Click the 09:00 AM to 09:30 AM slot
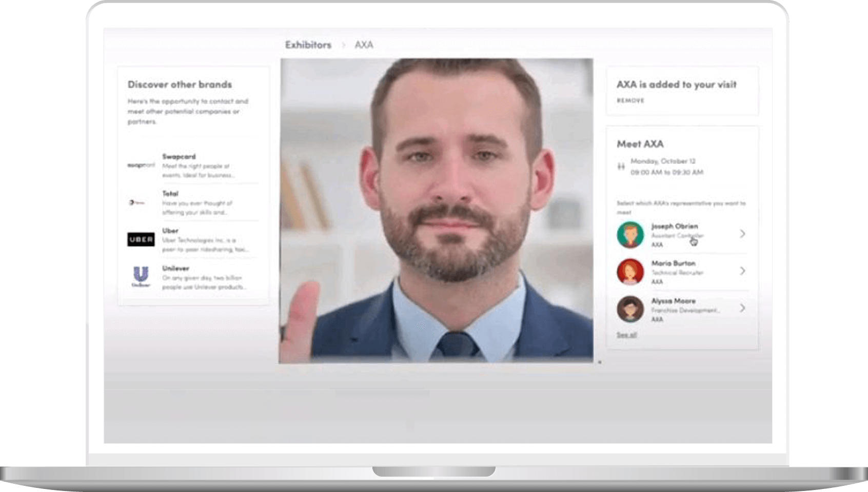Viewport: 868px width, 492px height. pos(666,172)
